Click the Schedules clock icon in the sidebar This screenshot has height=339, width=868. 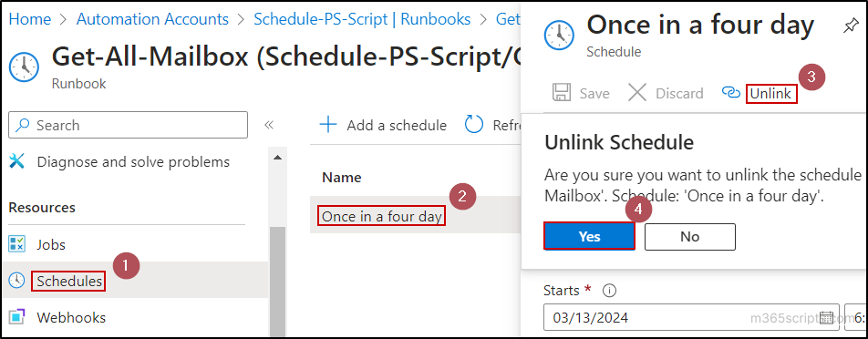[17, 281]
